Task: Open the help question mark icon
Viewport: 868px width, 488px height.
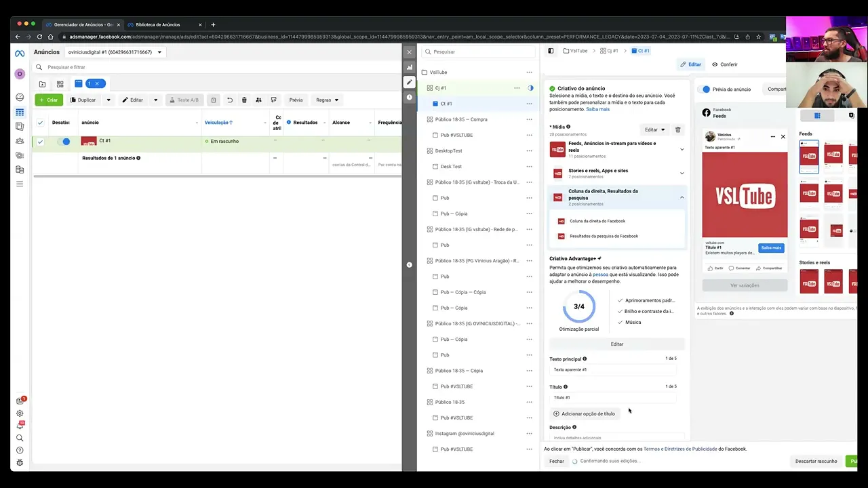Action: point(20,450)
